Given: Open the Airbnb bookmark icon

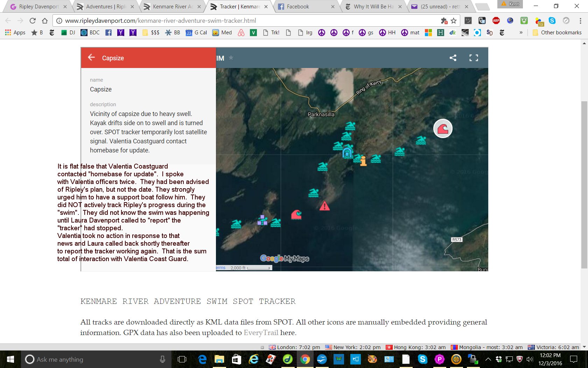Looking at the screenshot, I should point(241,33).
